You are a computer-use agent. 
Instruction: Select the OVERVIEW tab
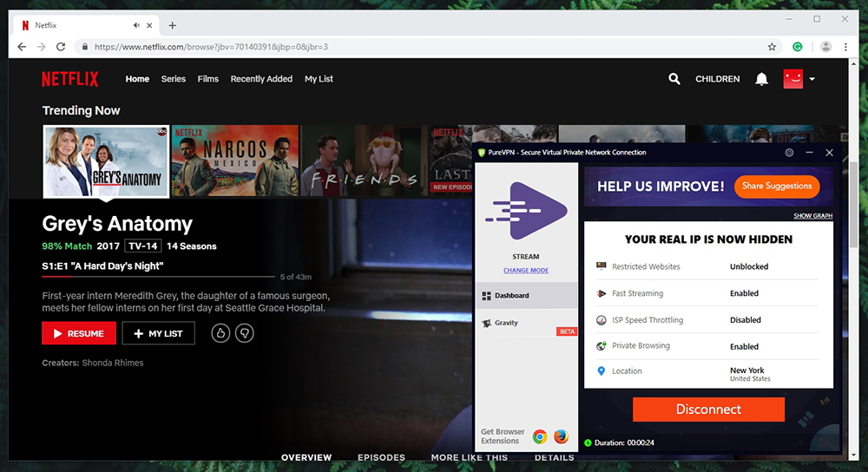[x=306, y=457]
